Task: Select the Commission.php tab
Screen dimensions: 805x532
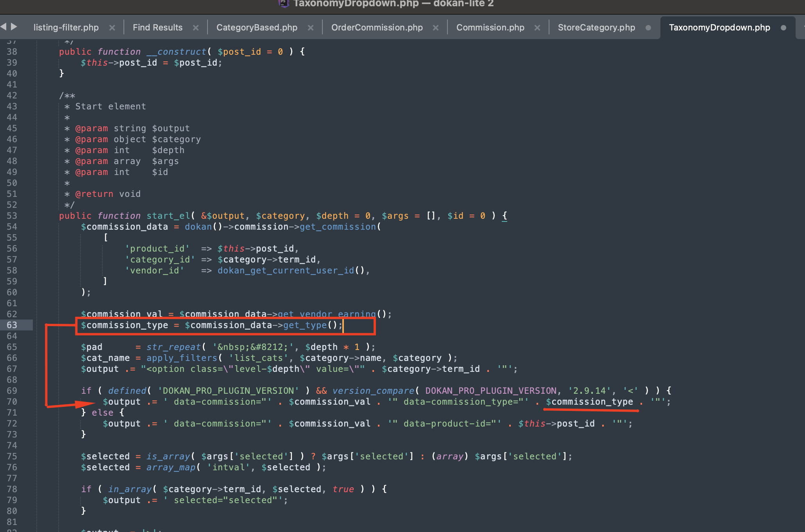Action: tap(490, 27)
